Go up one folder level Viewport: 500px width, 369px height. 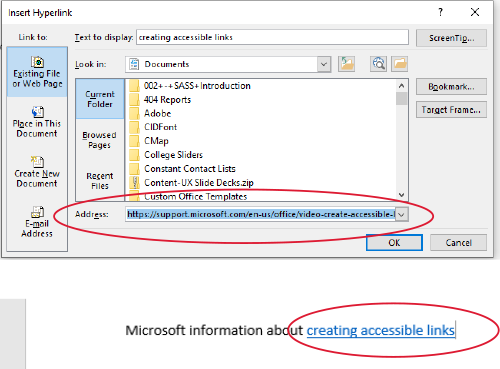tap(346, 64)
